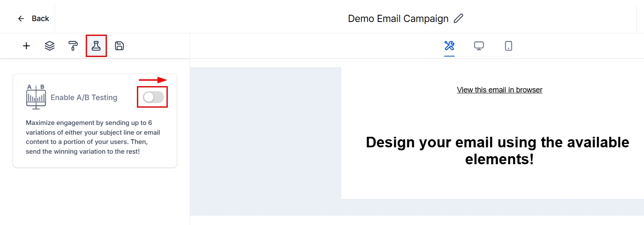Enable the A/B Testing toggle switch
The width and height of the screenshot is (644, 225).
click(x=153, y=97)
